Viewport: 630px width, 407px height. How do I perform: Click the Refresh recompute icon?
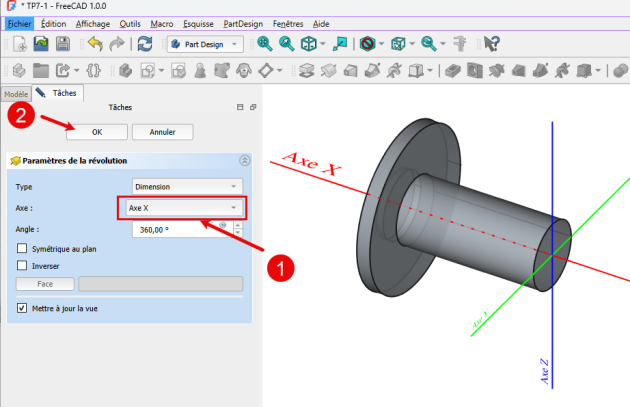pyautogui.click(x=145, y=44)
